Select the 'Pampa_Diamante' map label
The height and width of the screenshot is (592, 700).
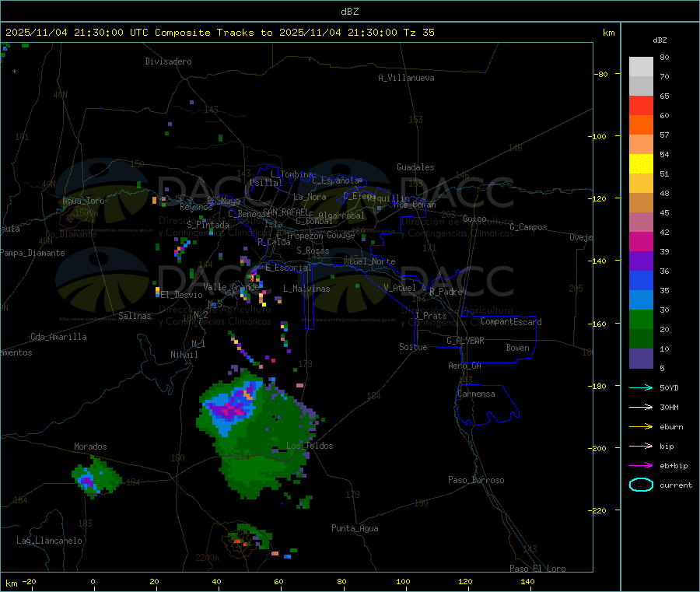(x=33, y=253)
